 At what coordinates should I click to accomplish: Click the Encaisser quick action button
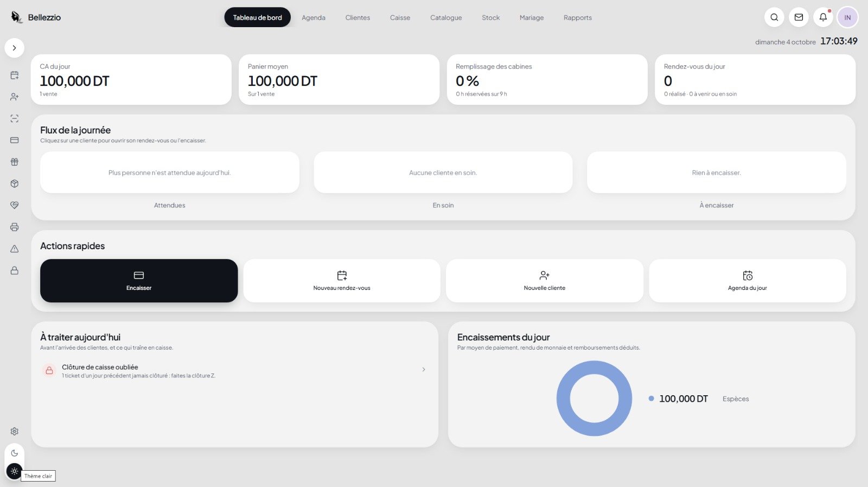(139, 281)
